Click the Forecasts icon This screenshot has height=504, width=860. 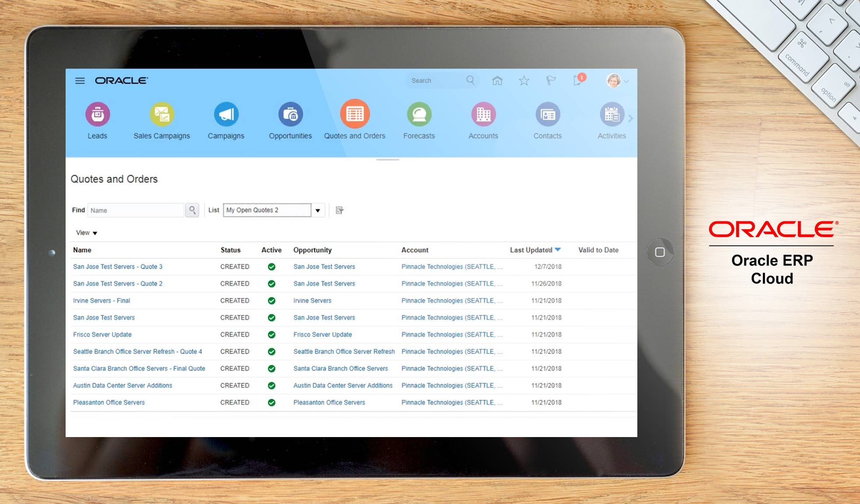(x=419, y=115)
